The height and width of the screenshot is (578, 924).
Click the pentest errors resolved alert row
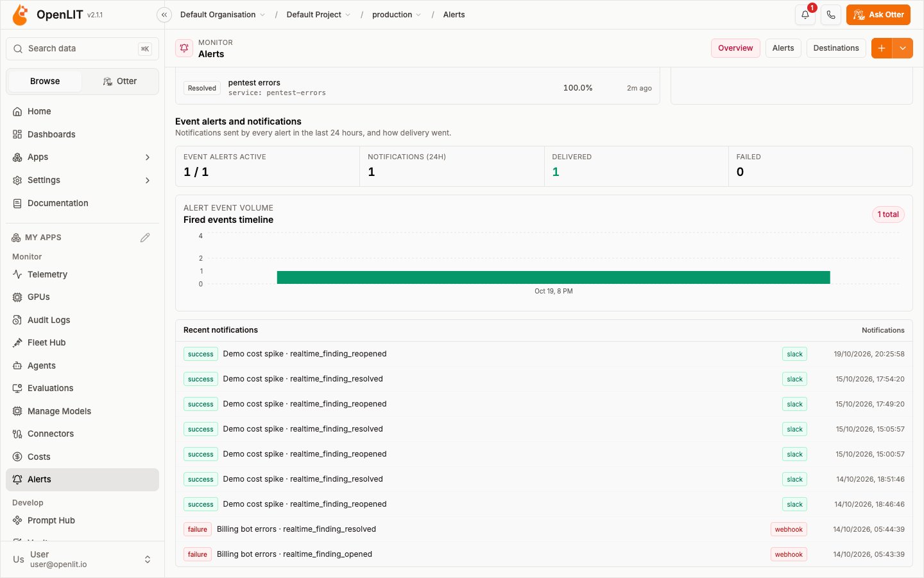(418, 88)
